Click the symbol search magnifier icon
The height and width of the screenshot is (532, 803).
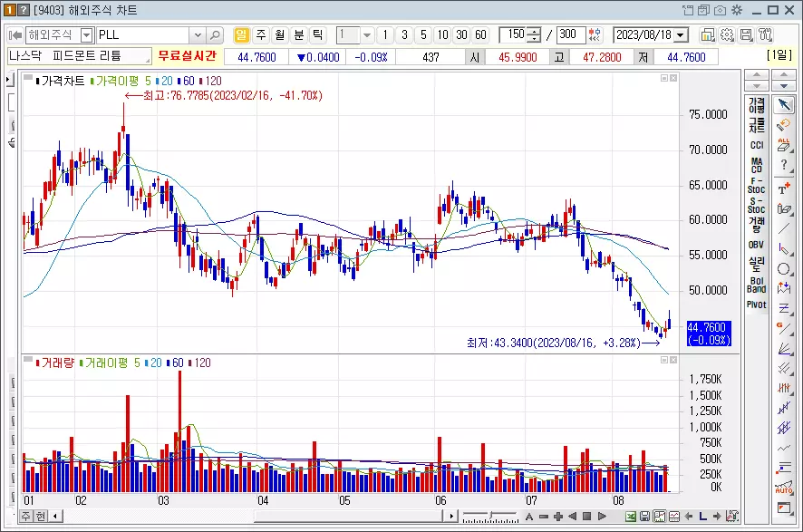215,34
